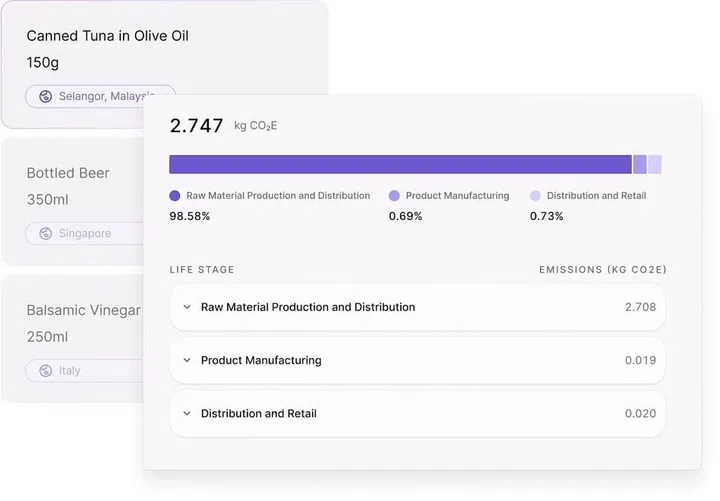This screenshot has height=501, width=720.
Task: Click the Distribution and Retail legend label
Action: tap(596, 196)
